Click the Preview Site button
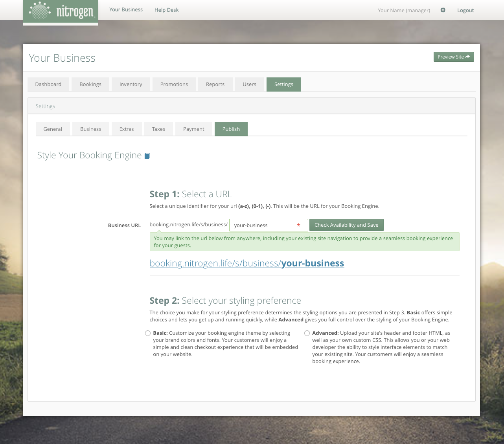The width and height of the screenshot is (504, 444). point(453,57)
